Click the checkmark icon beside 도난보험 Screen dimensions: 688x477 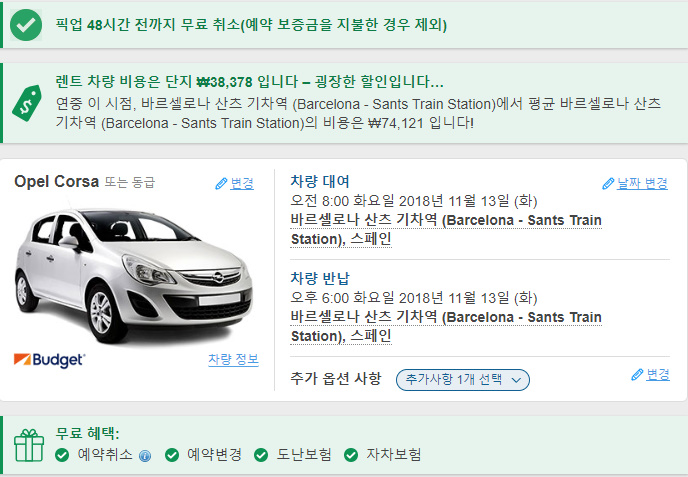pyautogui.click(x=261, y=455)
